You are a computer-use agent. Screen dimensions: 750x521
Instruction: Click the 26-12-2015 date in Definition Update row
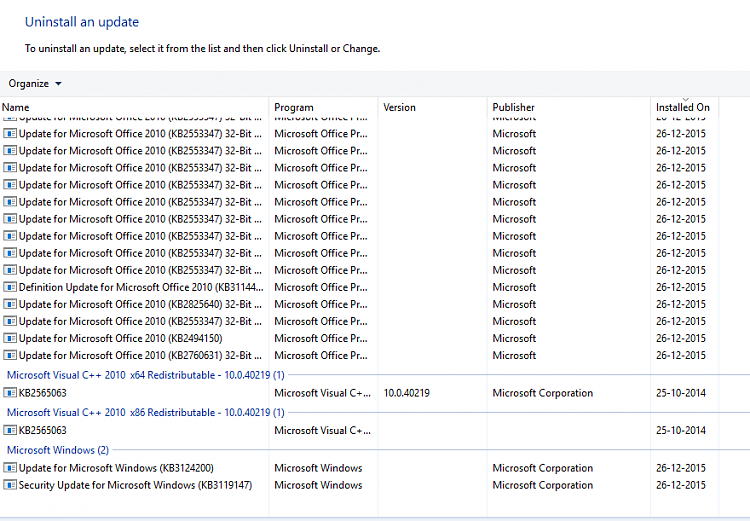pyautogui.click(x=681, y=287)
